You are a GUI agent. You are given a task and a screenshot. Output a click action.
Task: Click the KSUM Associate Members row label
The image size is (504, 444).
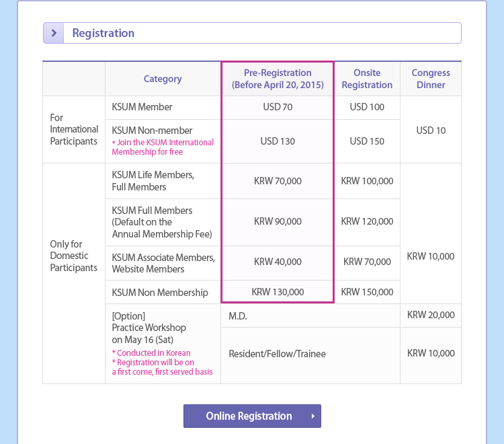pos(163,263)
